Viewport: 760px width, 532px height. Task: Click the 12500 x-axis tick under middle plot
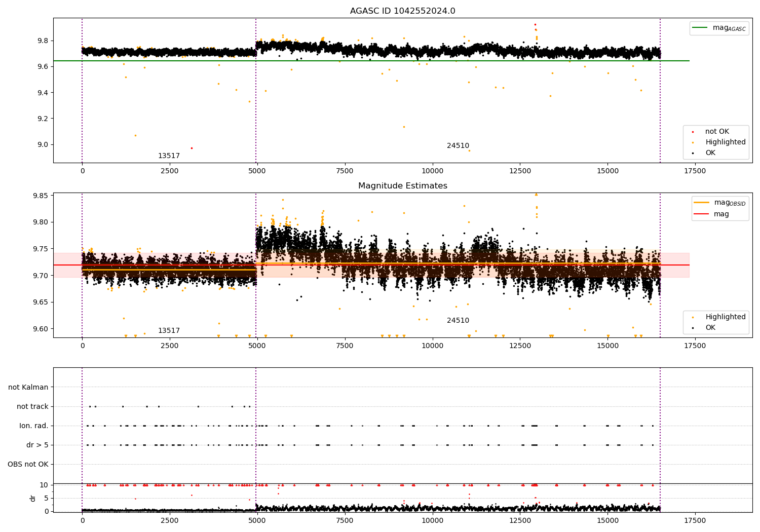(520, 346)
